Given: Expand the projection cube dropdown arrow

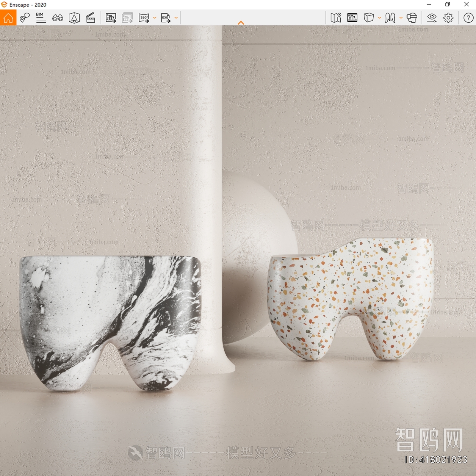Looking at the screenshot, I should click(x=380, y=18).
